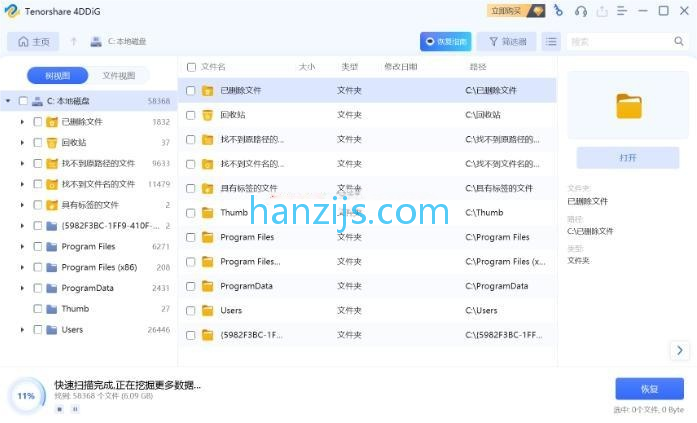The height and width of the screenshot is (423, 697).
Task: Expand the 回收站 tree node
Action: pos(22,143)
